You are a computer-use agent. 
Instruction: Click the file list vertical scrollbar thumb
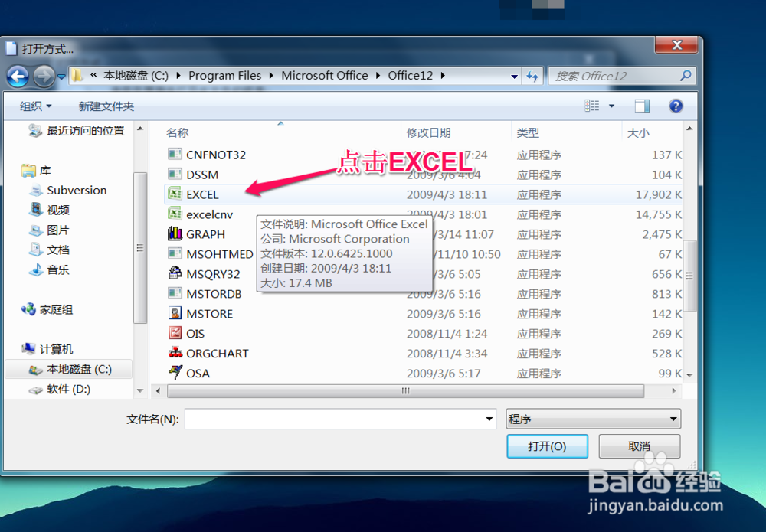689,276
